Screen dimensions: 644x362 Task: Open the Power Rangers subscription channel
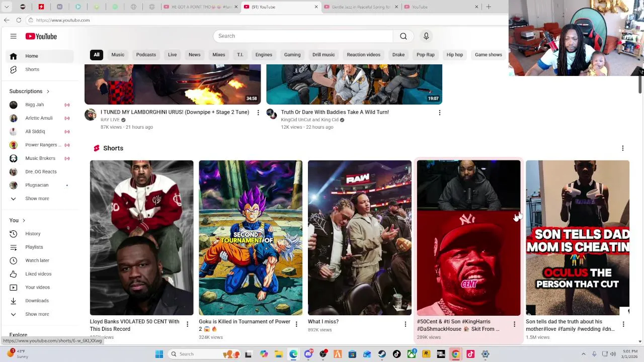(x=39, y=145)
